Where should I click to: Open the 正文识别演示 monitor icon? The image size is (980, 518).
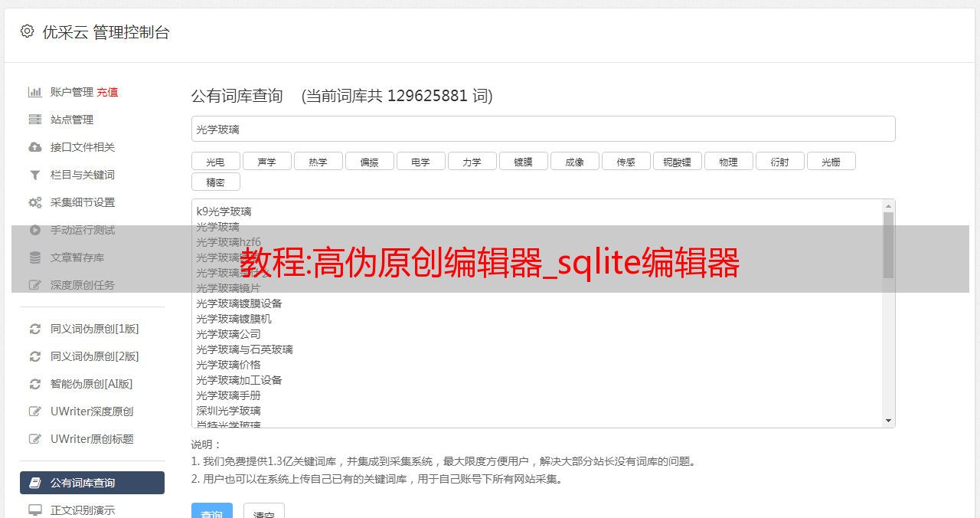click(35, 510)
